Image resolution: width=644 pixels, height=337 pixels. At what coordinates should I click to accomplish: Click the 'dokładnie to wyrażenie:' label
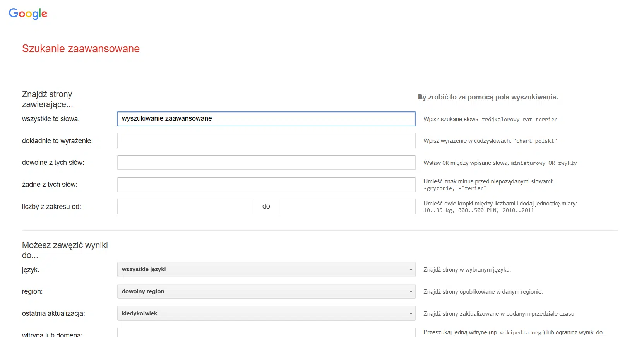point(57,141)
